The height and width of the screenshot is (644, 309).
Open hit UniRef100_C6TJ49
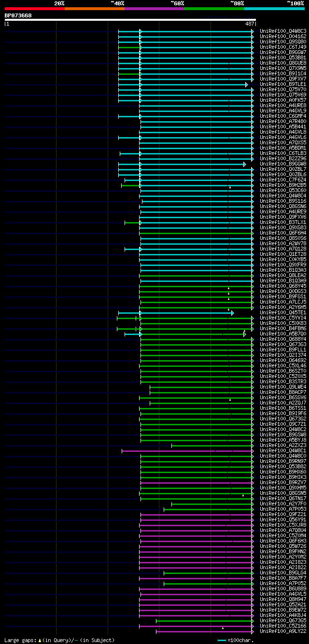(283, 47)
